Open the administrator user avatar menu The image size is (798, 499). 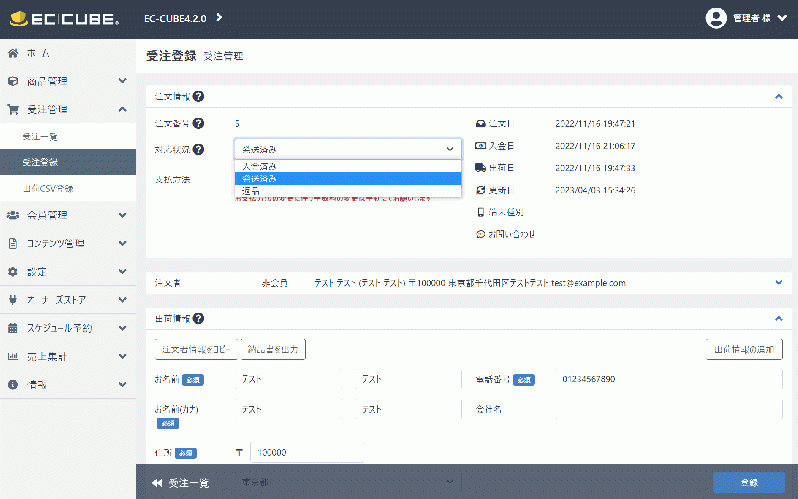pyautogui.click(x=716, y=18)
